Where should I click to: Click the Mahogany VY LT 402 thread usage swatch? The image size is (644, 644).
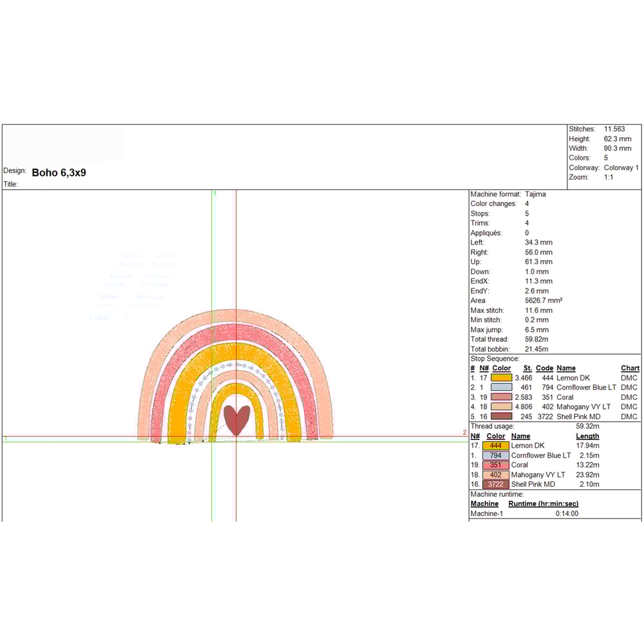coord(495,475)
